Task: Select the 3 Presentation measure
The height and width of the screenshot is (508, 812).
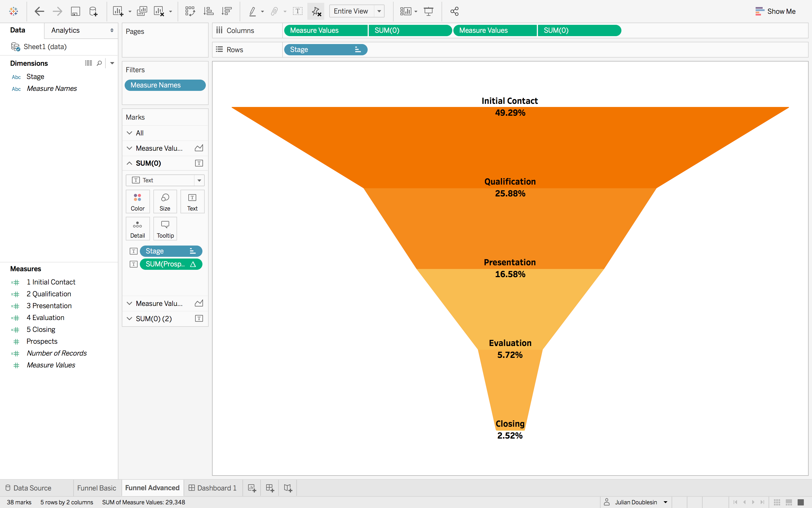Action: pyautogui.click(x=49, y=306)
